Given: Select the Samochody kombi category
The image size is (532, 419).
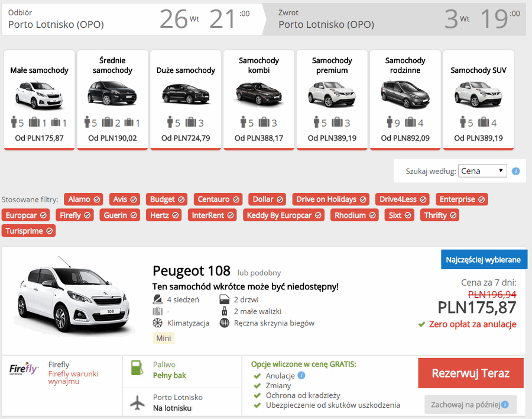Looking at the screenshot, I should click(259, 100).
